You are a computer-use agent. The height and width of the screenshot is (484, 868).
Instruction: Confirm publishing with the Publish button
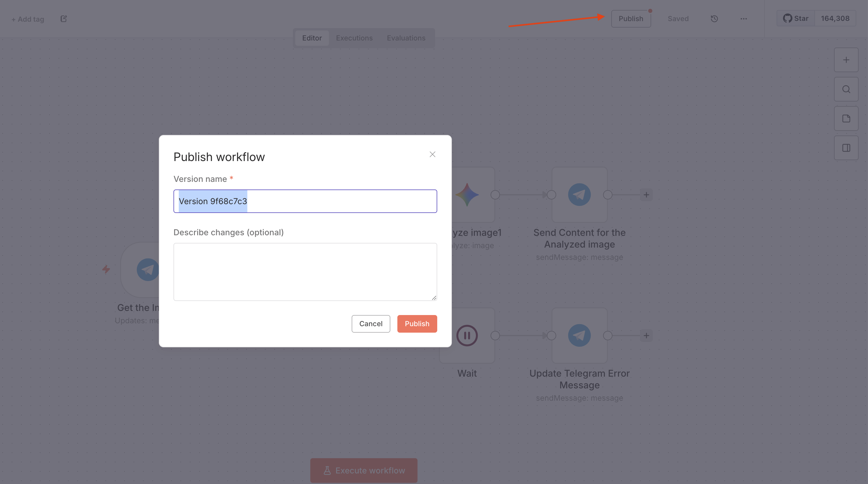(417, 324)
